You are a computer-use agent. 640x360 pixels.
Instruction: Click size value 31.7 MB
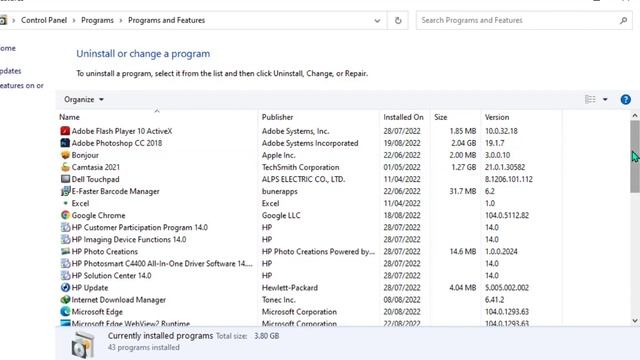(x=463, y=191)
